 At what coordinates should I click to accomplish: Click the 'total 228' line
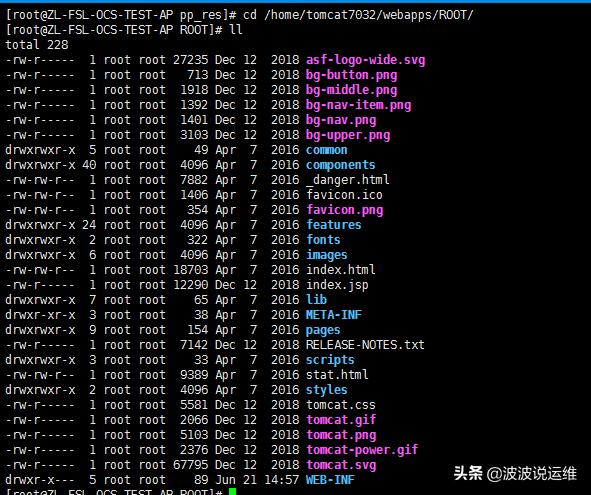tap(37, 45)
